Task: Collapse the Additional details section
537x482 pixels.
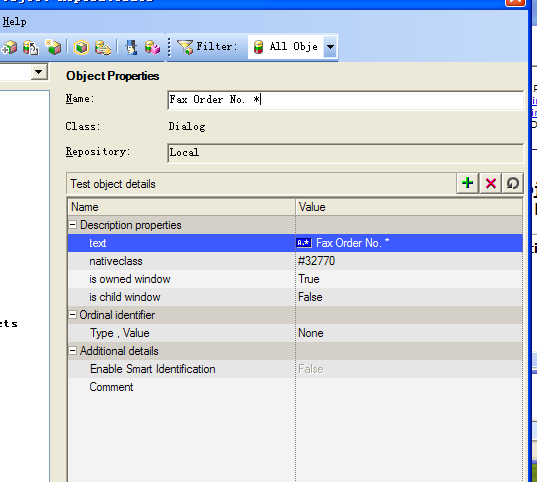Action: (72, 351)
